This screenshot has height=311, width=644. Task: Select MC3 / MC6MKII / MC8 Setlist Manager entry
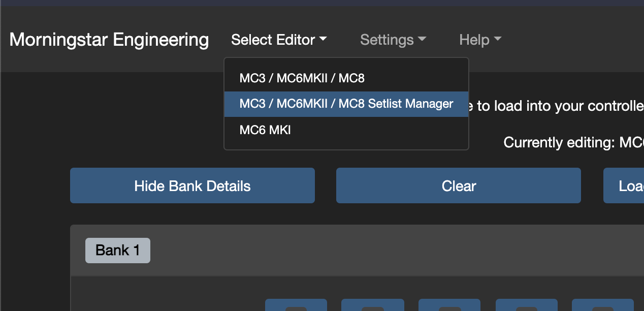coord(346,104)
